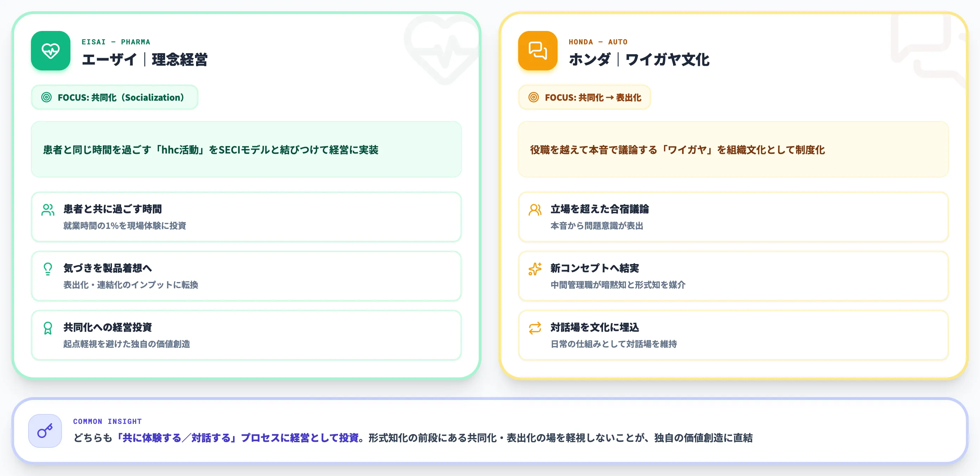Click the green heart-pulse Eisai icon
980x476 pixels.
(51, 51)
